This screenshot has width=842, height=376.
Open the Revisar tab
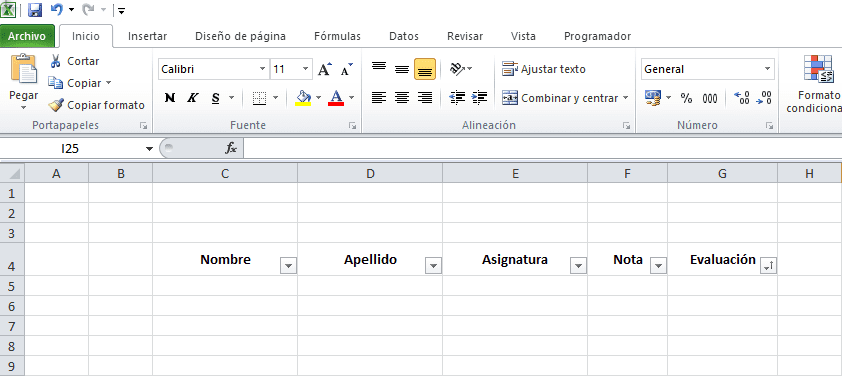point(465,36)
